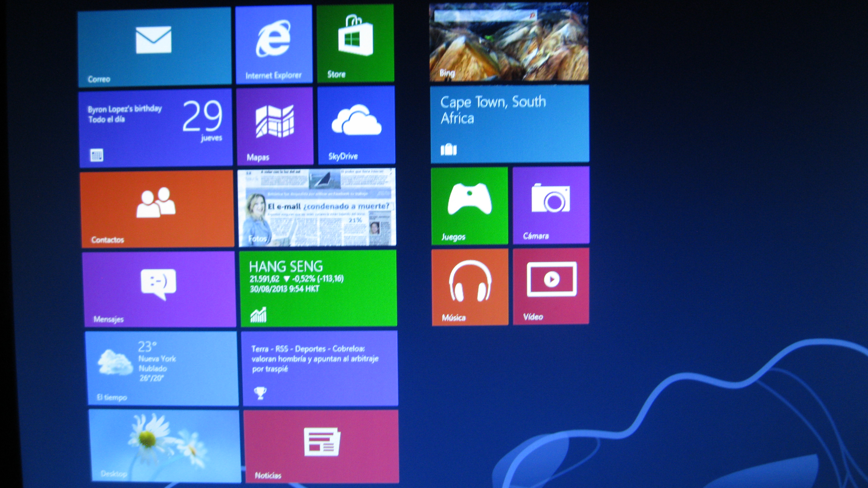868x488 pixels.
Task: Open the SkyDrive tile
Action: [x=357, y=125]
